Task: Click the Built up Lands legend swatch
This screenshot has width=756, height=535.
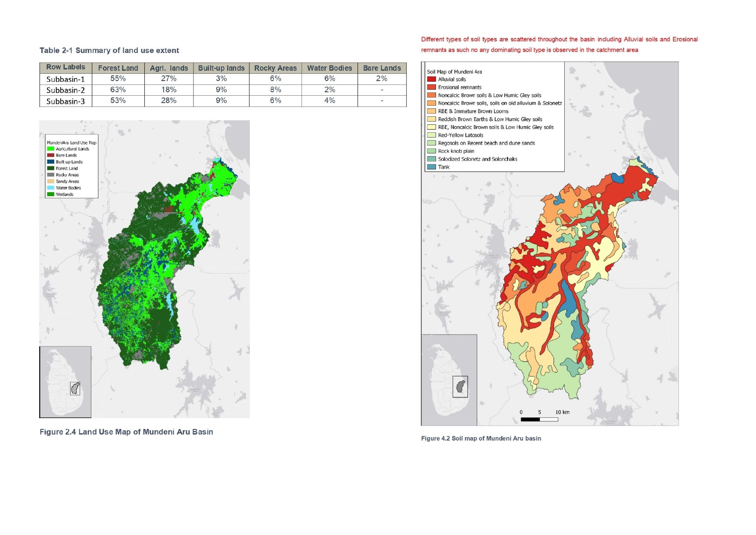Action: pyautogui.click(x=51, y=162)
